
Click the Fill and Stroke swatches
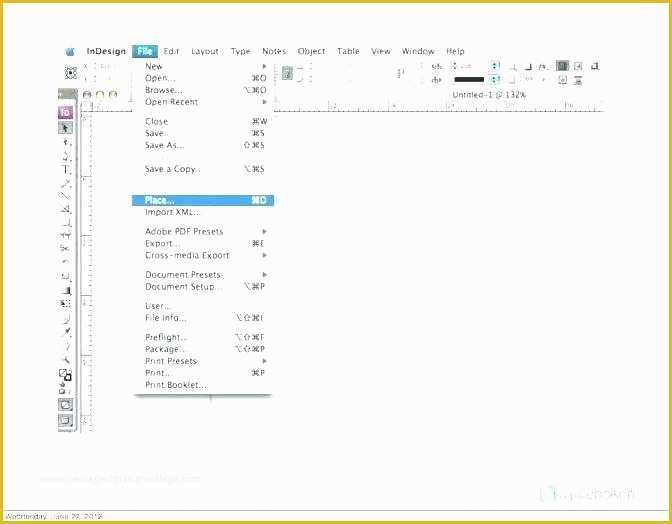coord(65,375)
